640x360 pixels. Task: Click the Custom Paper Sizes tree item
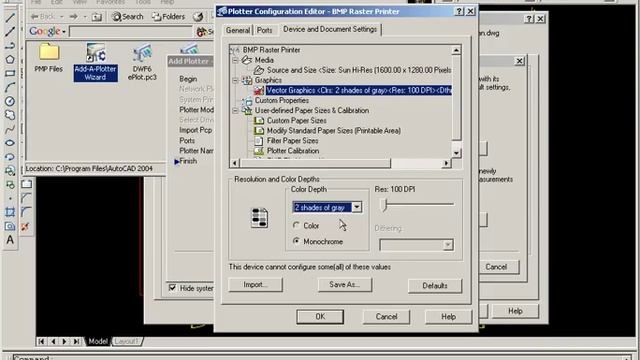tap(296, 120)
